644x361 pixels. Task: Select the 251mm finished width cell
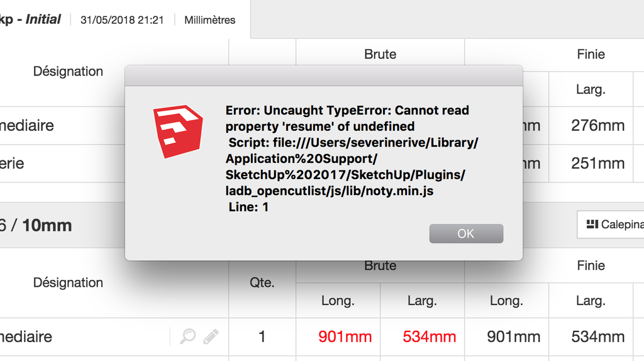tap(597, 164)
